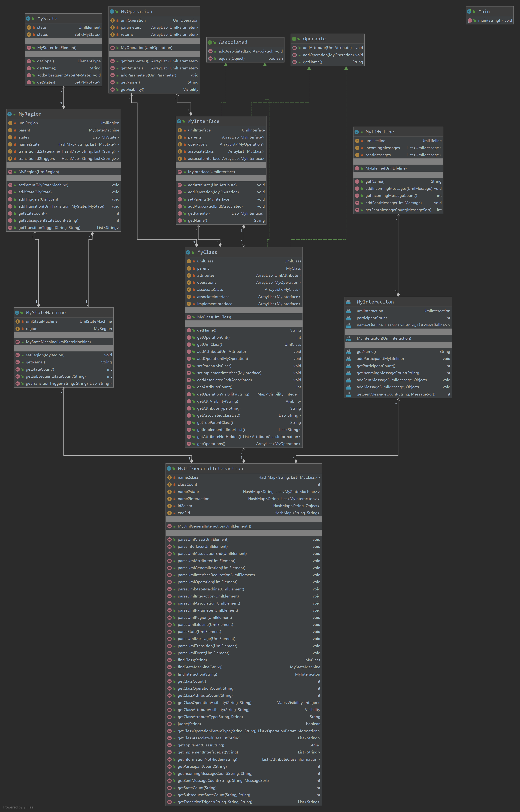Click the MyLifeline class icon
This screenshot has height=812, width=520.
coord(356,132)
